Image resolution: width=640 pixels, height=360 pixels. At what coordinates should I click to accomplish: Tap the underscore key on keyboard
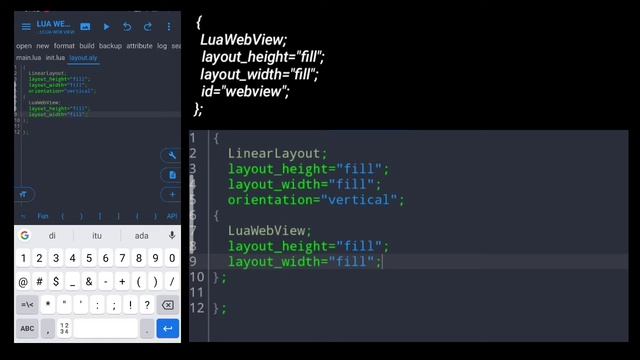[x=73, y=282]
